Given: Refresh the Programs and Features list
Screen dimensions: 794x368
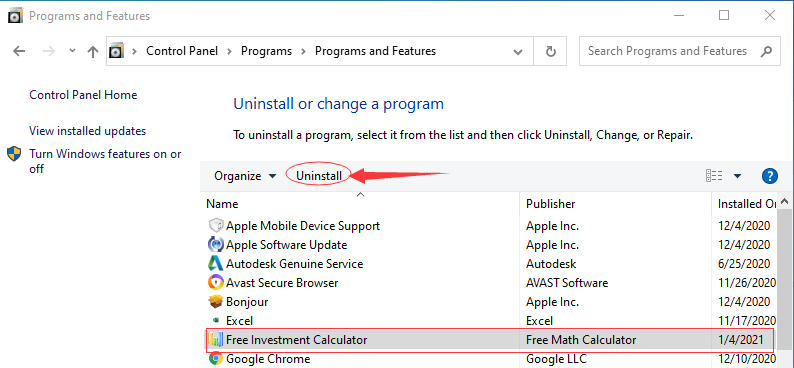Looking at the screenshot, I should 551,51.
